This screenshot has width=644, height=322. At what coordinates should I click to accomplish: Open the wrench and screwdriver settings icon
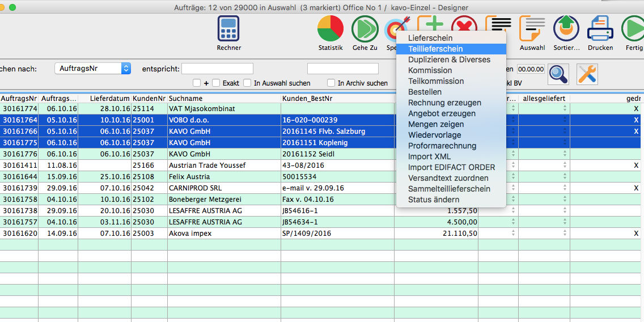(587, 74)
